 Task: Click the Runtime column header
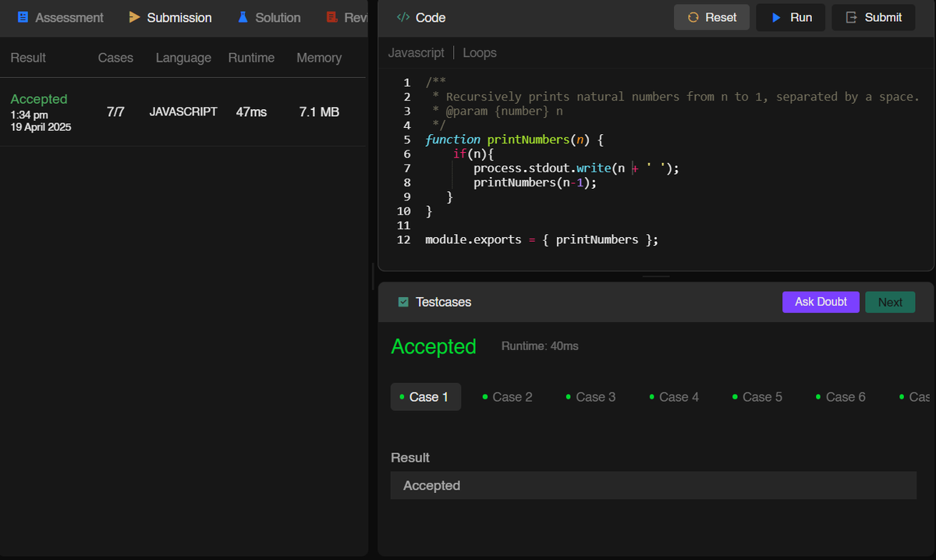(251, 58)
